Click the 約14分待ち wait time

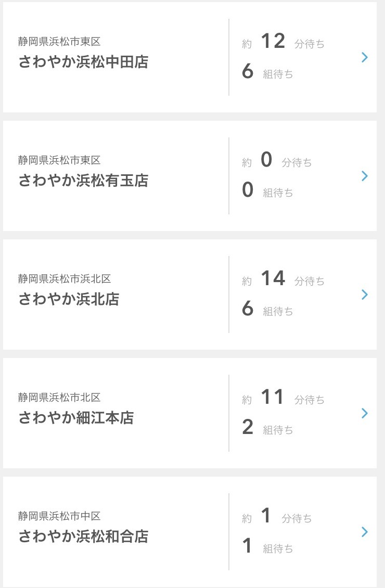click(x=283, y=279)
